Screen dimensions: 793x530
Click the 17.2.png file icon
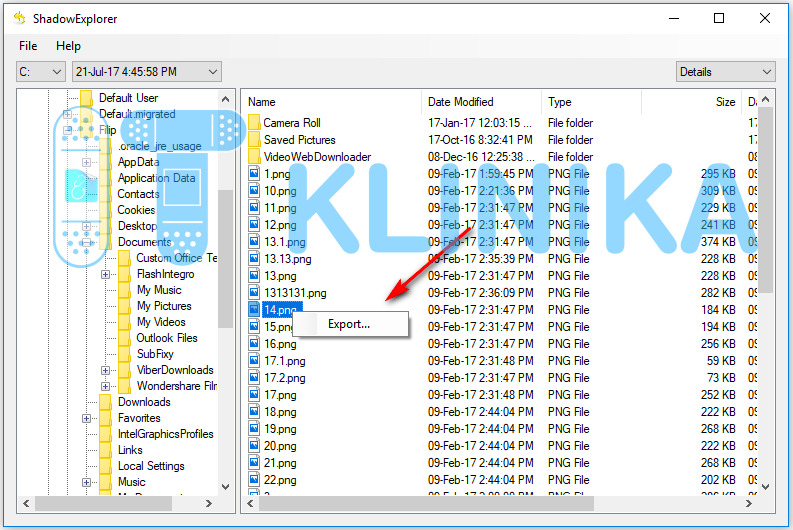(x=254, y=378)
